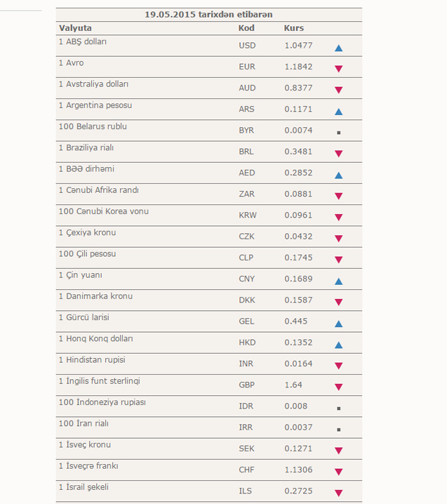Click the unchanged square marker for IDR
This screenshot has width=447, height=504.
point(338,409)
